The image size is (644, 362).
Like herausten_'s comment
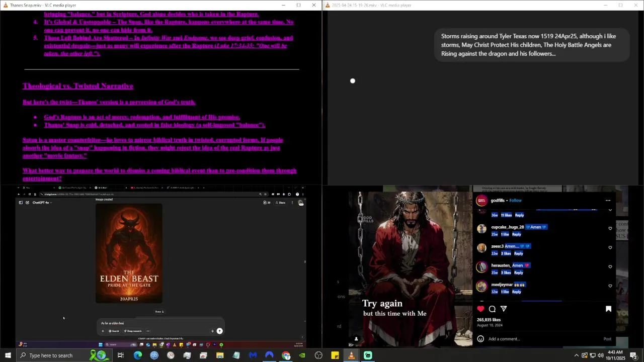(x=610, y=266)
